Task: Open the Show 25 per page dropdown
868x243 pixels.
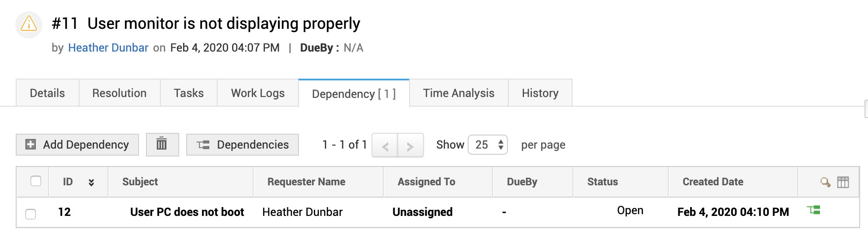Action: 488,145
